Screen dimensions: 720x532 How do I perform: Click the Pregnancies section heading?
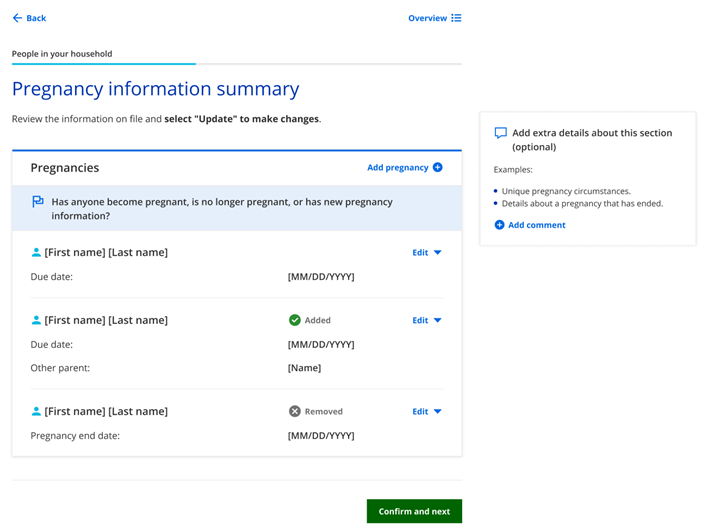65,168
